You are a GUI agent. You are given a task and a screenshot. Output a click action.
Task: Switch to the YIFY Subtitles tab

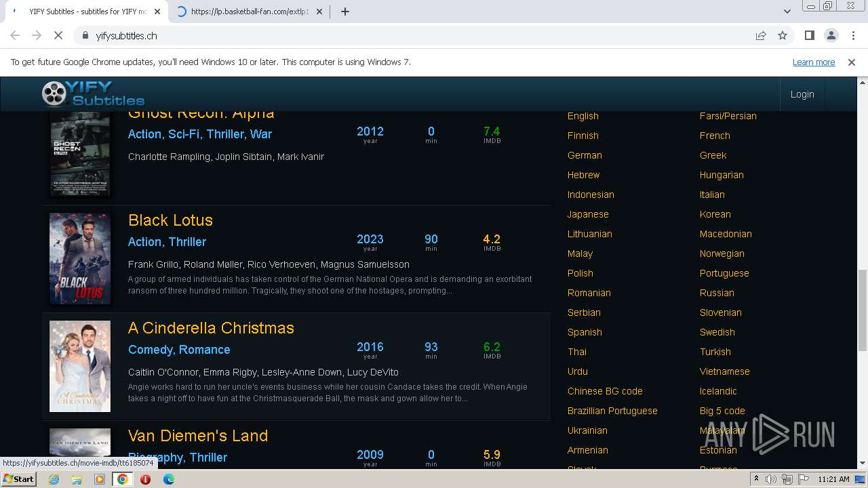click(x=86, y=12)
